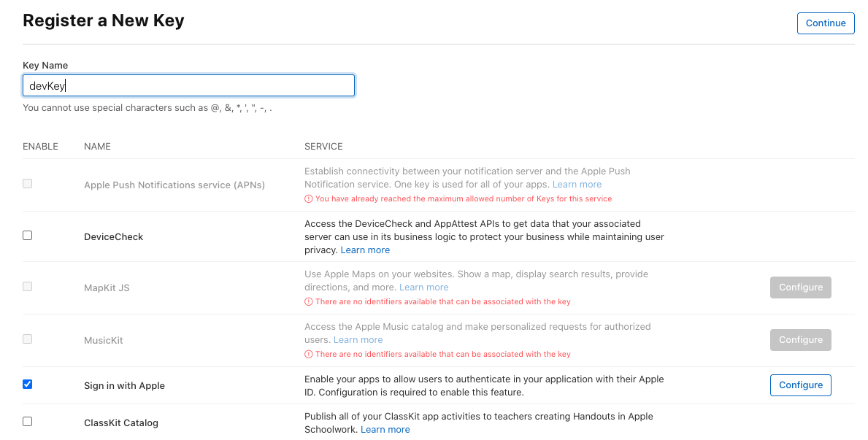Image resolution: width=868 pixels, height=440 pixels.
Task: Click the MapKit JS no identifiers warning icon
Action: pos(308,301)
